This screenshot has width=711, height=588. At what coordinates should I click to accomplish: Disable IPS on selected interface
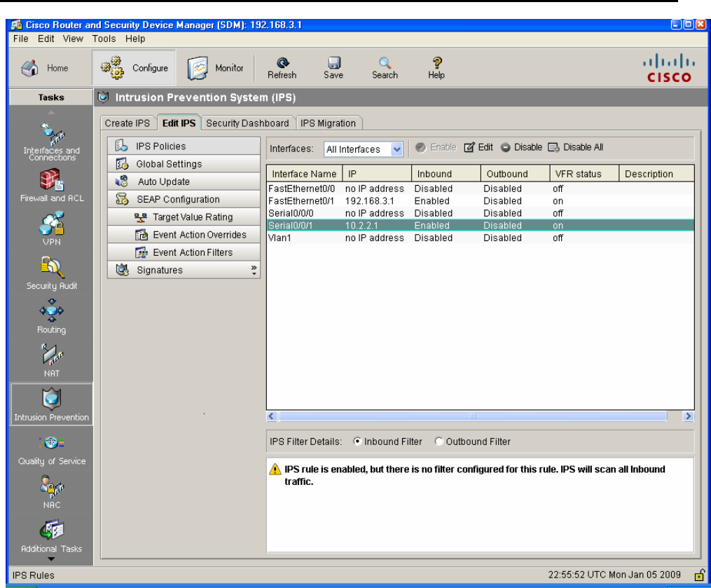point(521,147)
